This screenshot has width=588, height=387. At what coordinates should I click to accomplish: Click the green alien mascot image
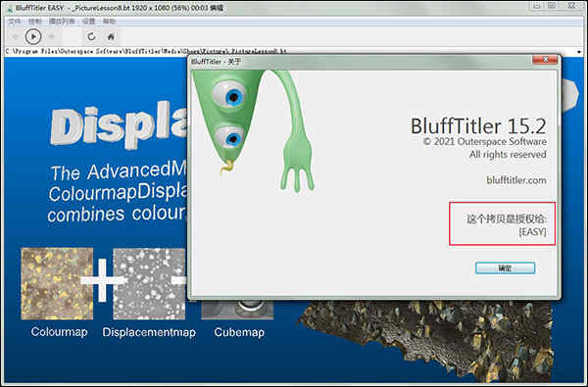[x=253, y=131]
